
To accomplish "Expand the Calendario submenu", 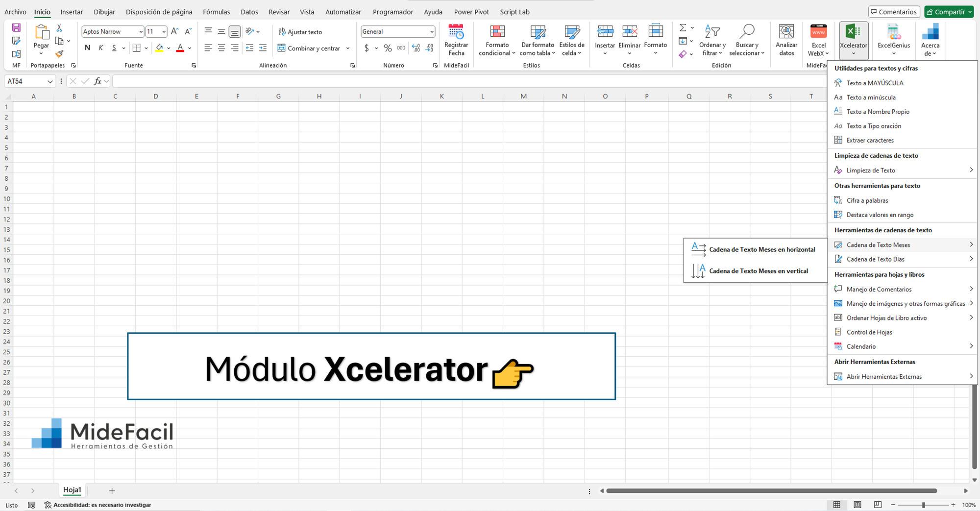I will coord(902,346).
